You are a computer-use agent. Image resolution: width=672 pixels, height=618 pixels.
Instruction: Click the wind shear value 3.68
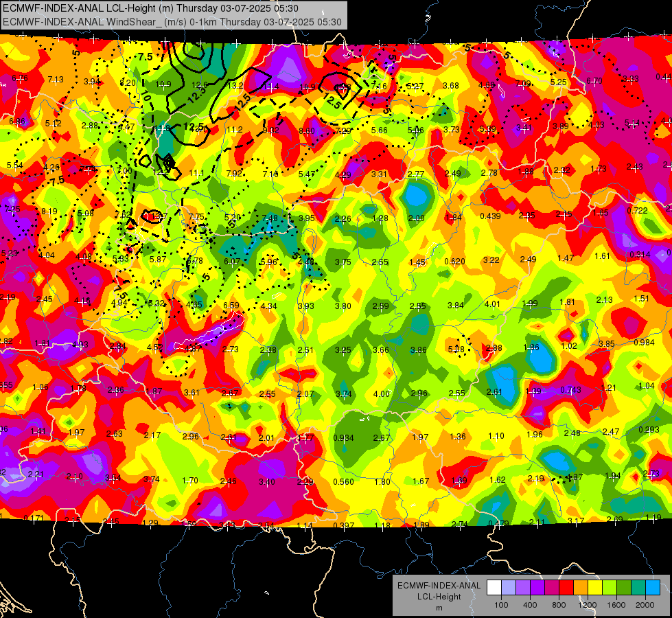(451, 86)
